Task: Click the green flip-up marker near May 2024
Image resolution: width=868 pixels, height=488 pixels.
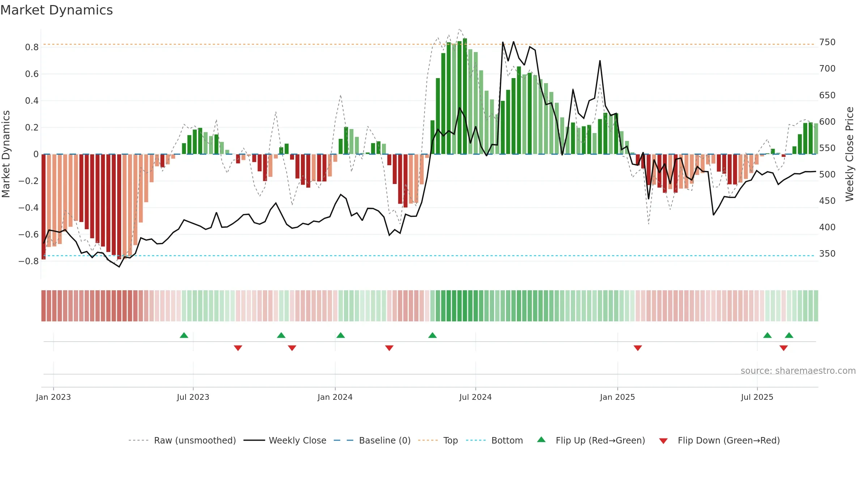Action: pos(433,335)
